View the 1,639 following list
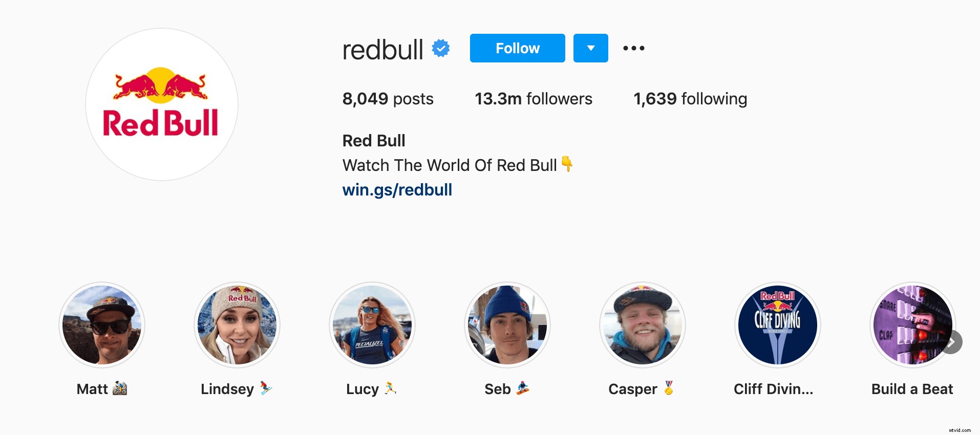Screen dimensions: 980x435 tap(690, 99)
